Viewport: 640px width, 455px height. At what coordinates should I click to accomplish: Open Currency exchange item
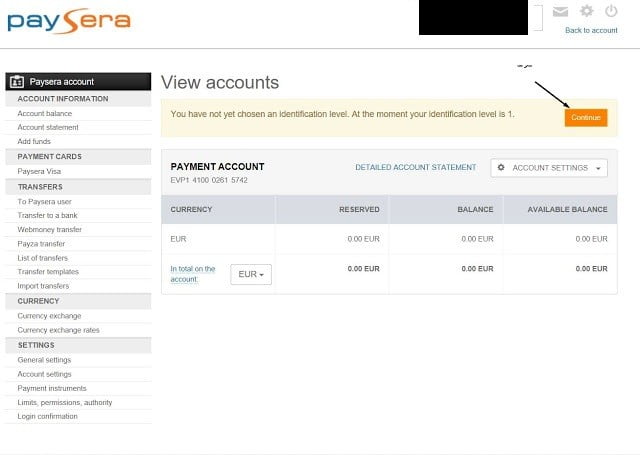tap(49, 316)
